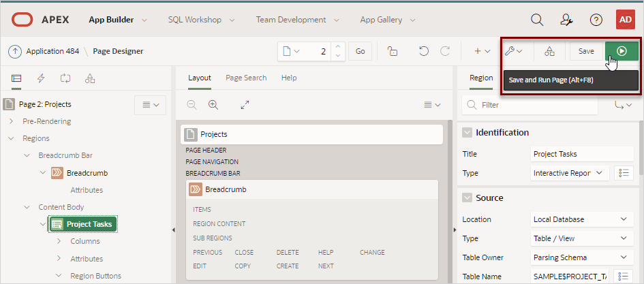Viewport: 644px width, 284px height.
Task: Collapse the Source property group
Action: [467, 198]
